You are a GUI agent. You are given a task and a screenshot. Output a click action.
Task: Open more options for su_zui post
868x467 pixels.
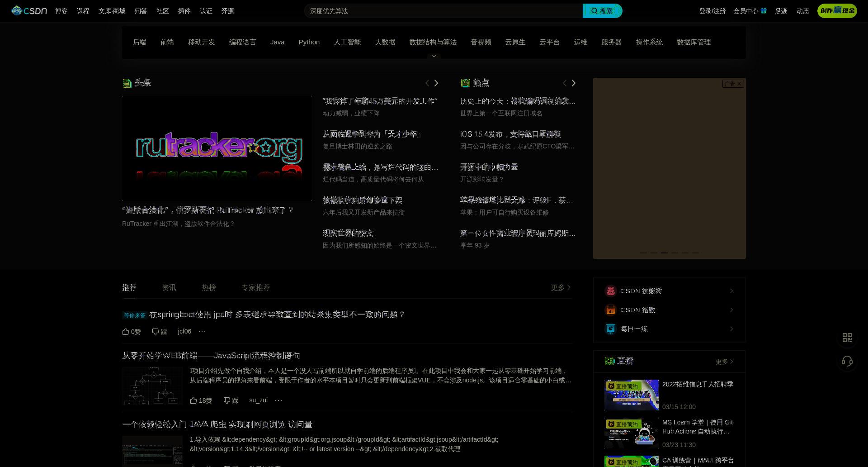(x=278, y=400)
